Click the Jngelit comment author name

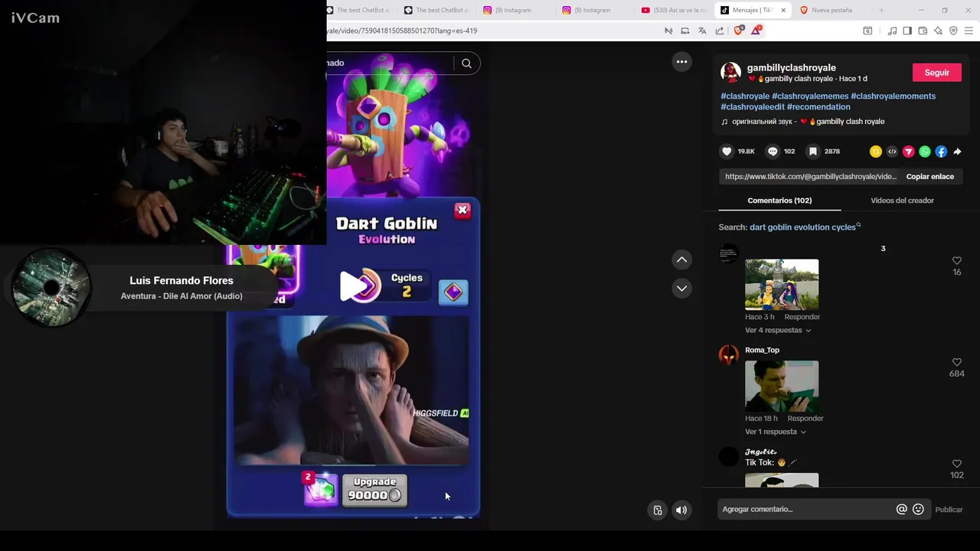point(760,452)
